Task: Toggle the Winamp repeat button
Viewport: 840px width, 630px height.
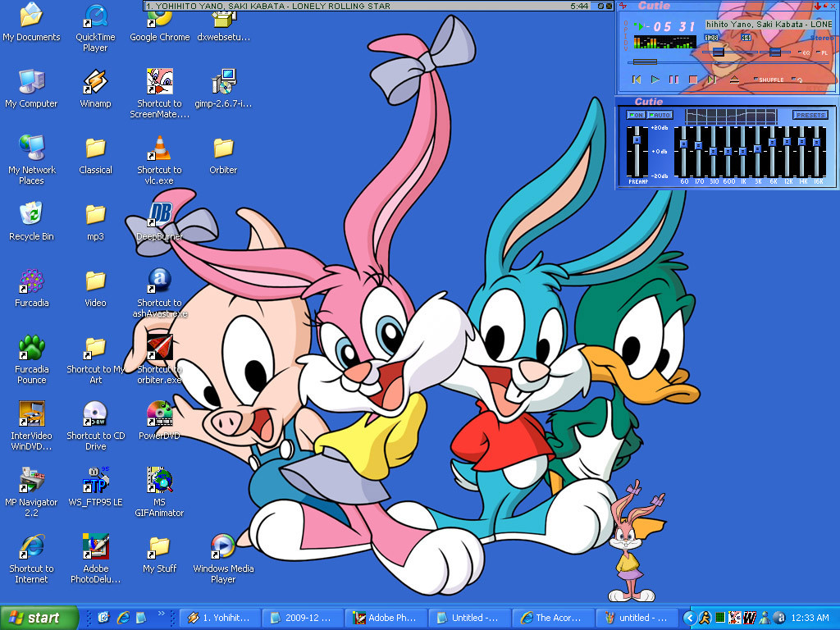Action: tap(797, 80)
